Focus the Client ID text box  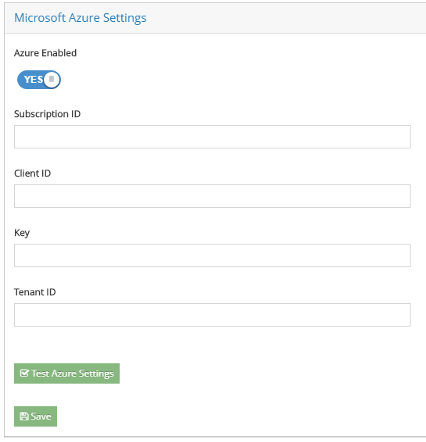tap(212, 196)
